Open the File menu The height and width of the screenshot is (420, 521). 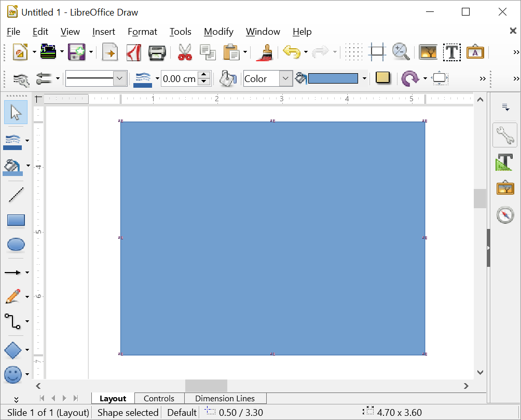(13, 32)
